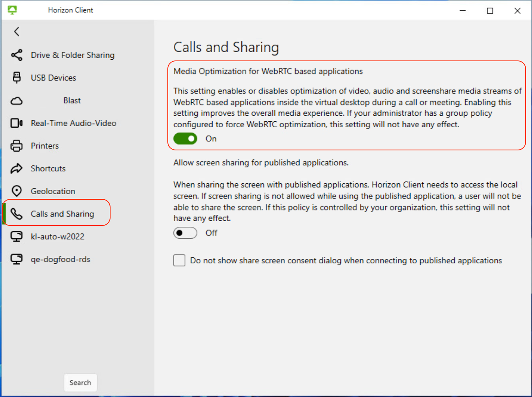This screenshot has width=532, height=397.
Task: Click the Shortcuts arrow icon
Action: (17, 169)
